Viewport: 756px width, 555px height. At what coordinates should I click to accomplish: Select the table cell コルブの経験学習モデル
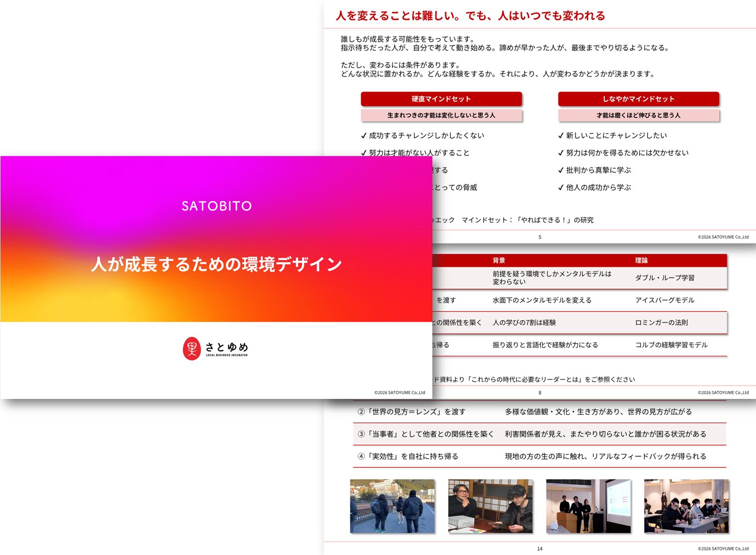pos(671,345)
